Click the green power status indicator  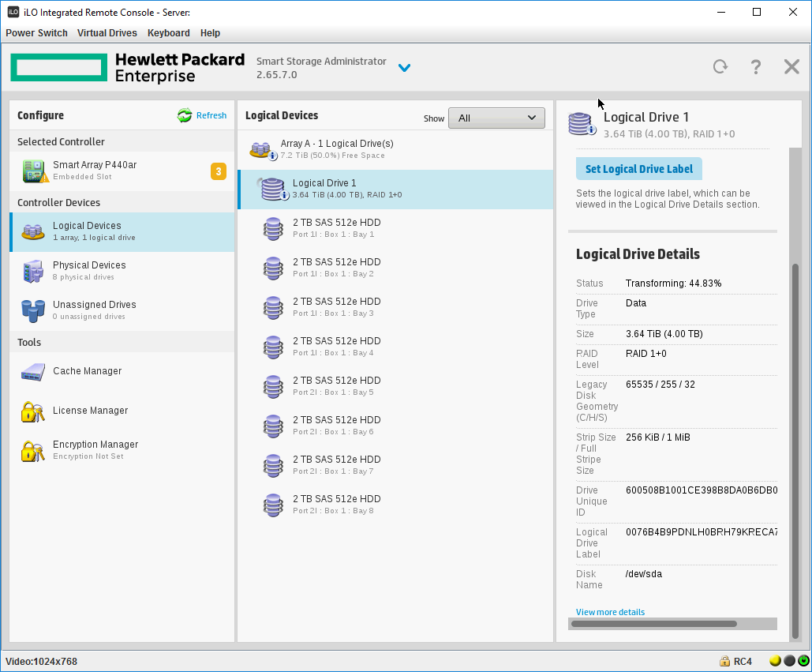point(803,661)
